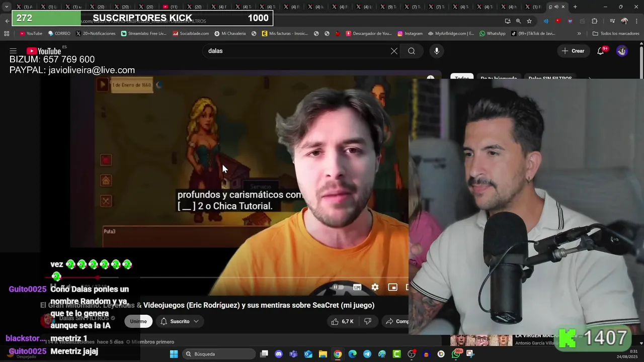Zoom page using the address bar magnifier

[518, 21]
